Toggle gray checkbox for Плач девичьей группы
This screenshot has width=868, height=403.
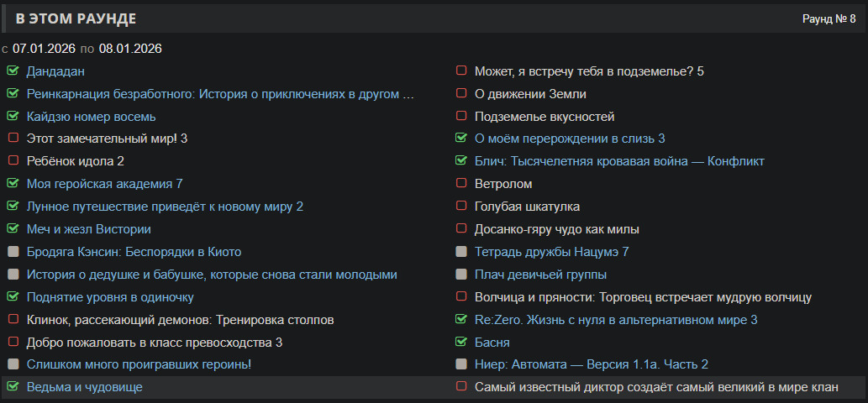point(461,275)
